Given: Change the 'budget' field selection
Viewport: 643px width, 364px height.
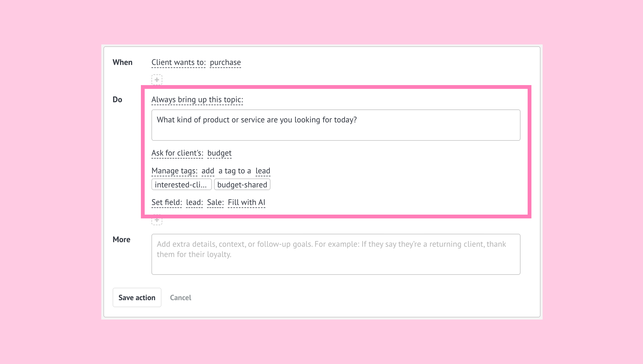Looking at the screenshot, I should [x=220, y=153].
